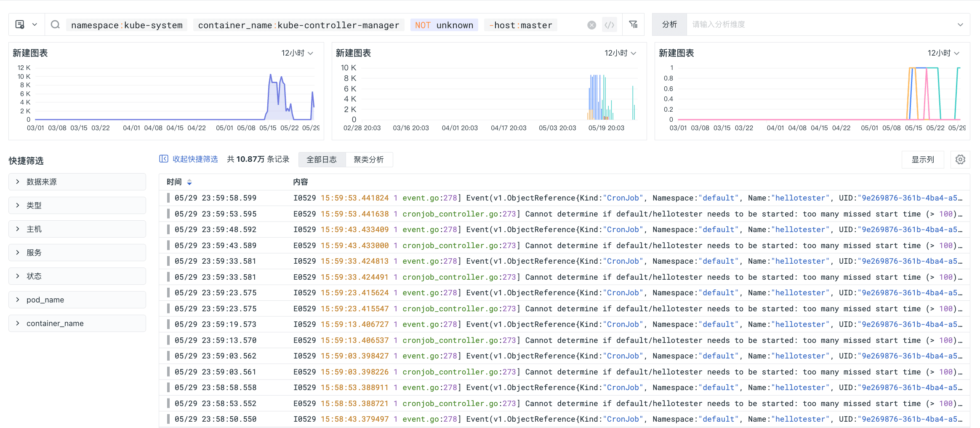The image size is (980, 428).
Task: Expand the 服务 quick filter
Action: click(x=77, y=253)
